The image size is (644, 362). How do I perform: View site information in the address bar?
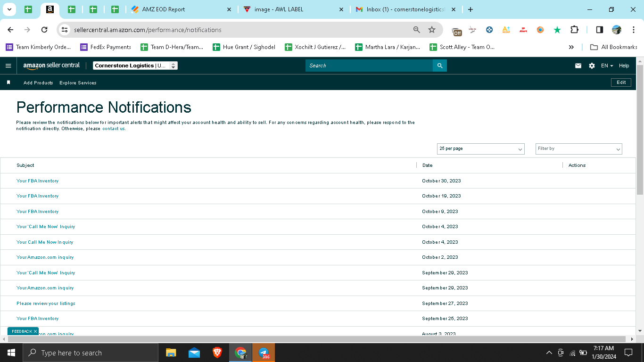tap(65, 30)
